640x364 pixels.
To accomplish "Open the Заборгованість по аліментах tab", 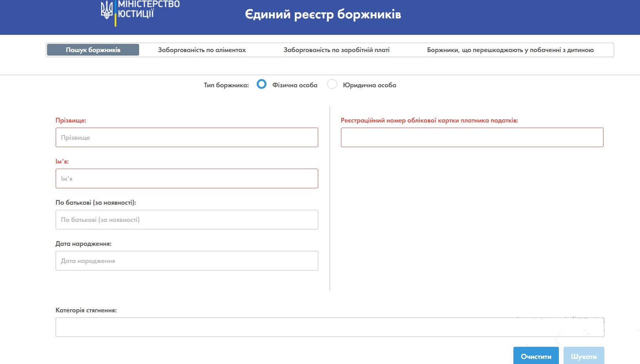I will click(201, 50).
